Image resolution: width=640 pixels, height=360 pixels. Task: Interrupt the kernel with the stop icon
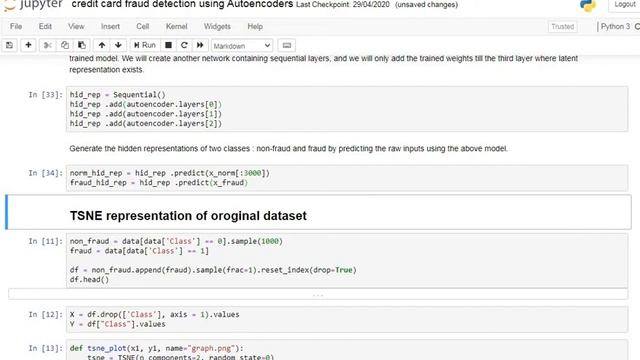tap(168, 45)
